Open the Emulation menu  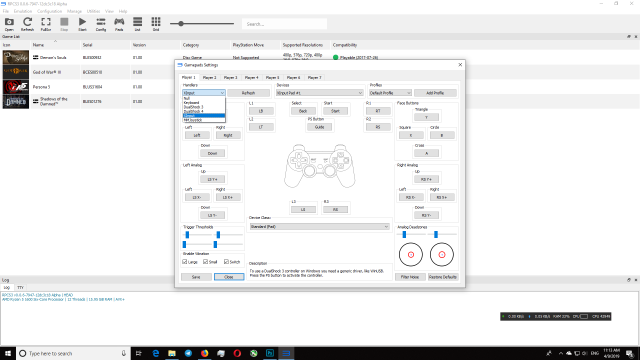pyautogui.click(x=23, y=11)
